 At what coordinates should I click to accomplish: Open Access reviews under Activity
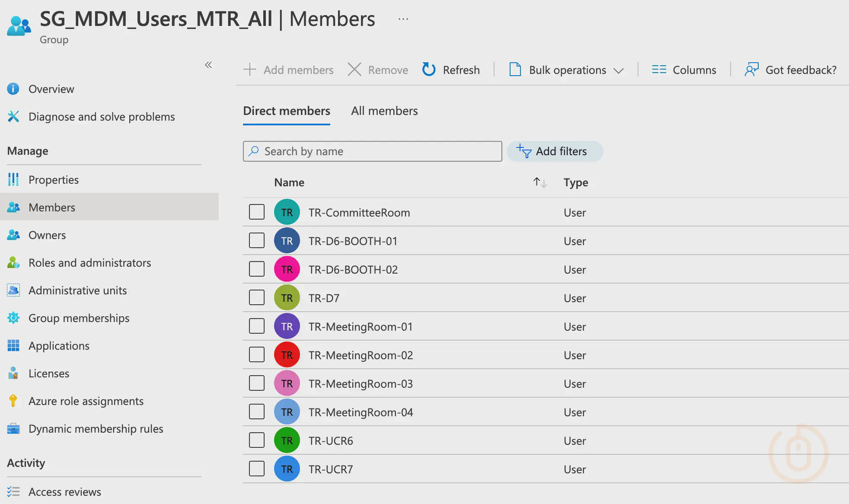pos(65,492)
